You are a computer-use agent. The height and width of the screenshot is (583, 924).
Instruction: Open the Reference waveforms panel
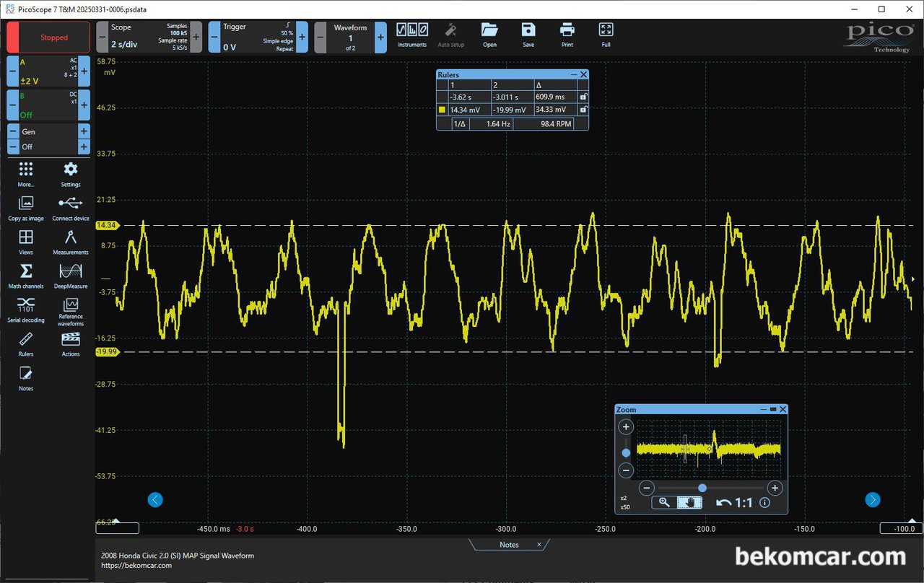click(x=71, y=312)
